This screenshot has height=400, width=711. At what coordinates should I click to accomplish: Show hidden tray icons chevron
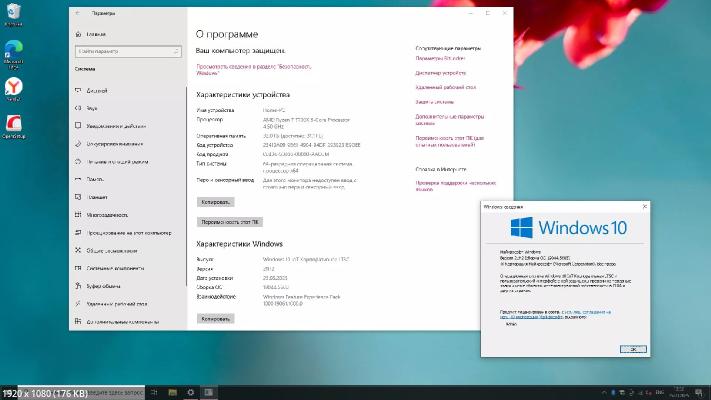coord(604,392)
